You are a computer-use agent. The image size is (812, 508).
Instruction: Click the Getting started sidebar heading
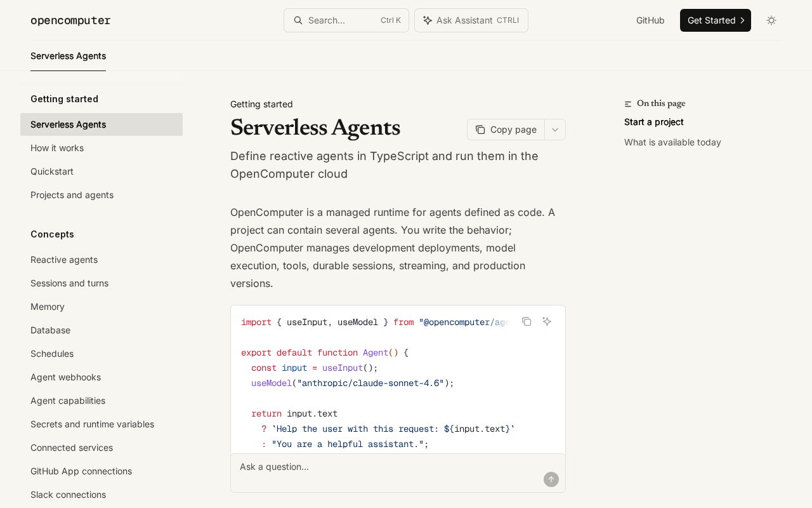pyautogui.click(x=64, y=99)
